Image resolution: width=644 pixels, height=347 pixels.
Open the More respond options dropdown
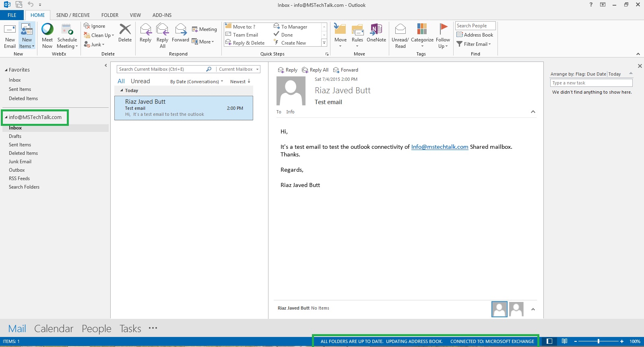[203, 42]
